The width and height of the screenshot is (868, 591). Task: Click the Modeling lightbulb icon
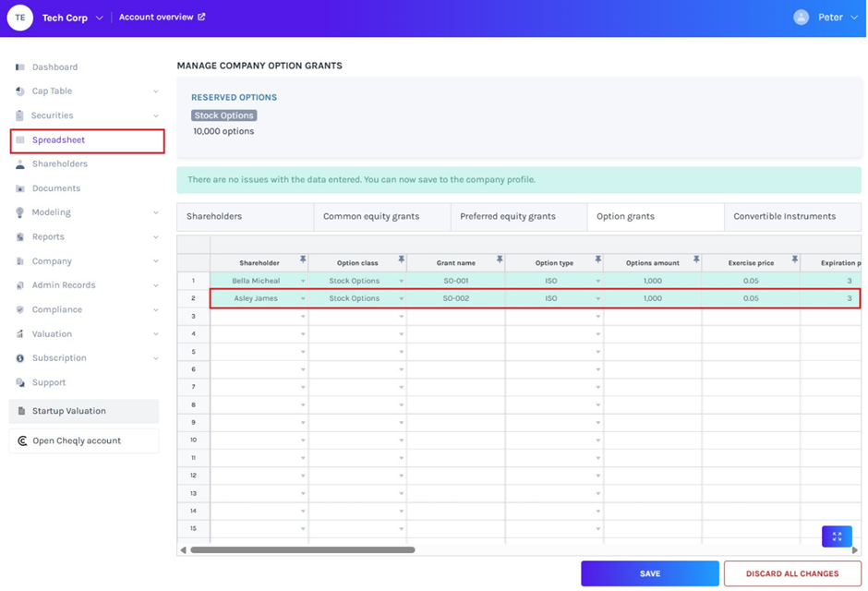(20, 212)
